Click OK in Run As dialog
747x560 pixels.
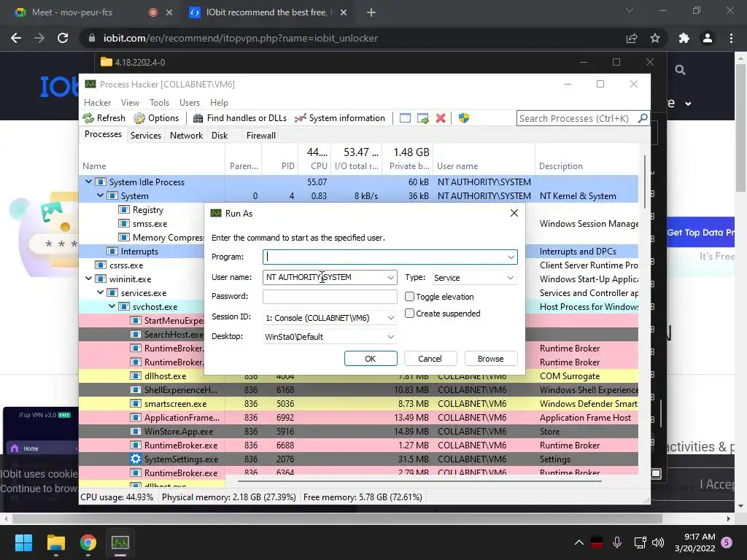(x=371, y=359)
